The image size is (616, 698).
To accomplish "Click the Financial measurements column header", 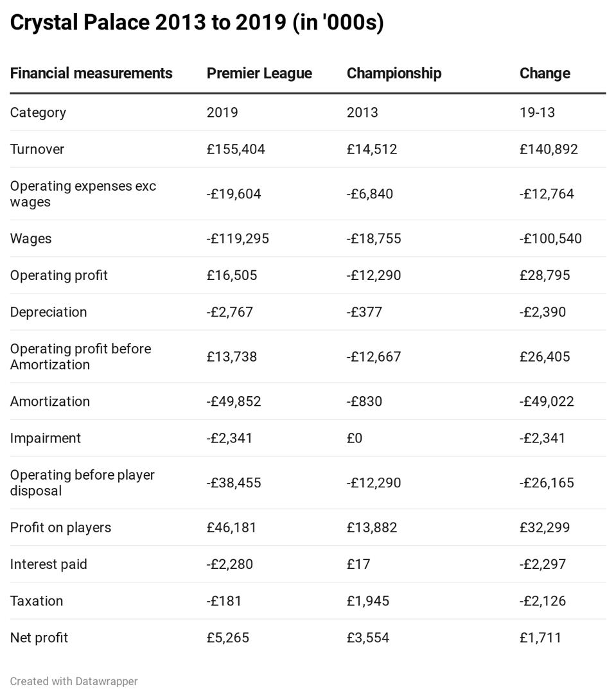I will click(x=91, y=73).
